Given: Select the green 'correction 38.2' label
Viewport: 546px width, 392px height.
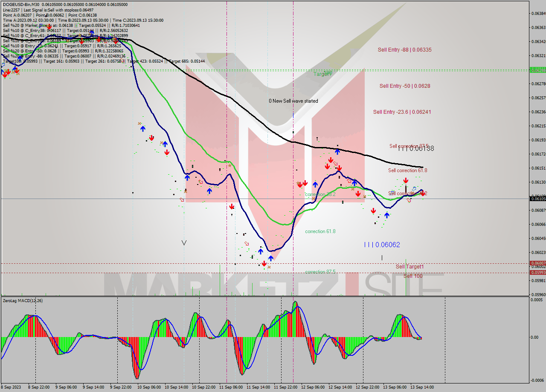Looking at the screenshot, I should [x=320, y=194].
